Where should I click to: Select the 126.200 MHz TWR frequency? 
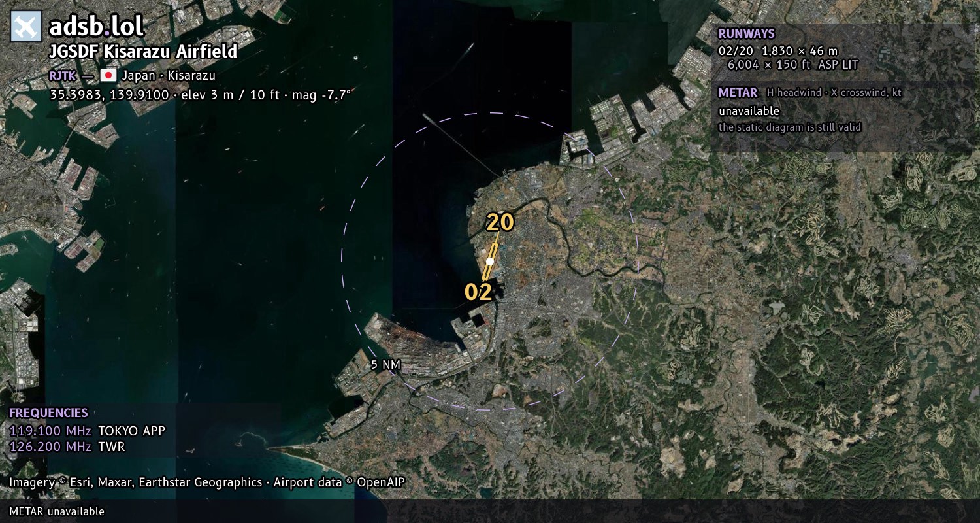[x=67, y=447]
